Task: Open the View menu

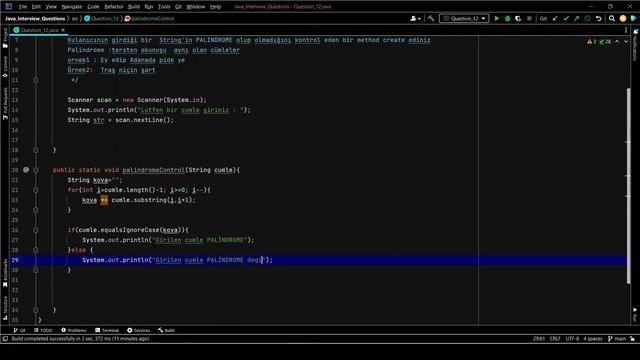Action: [x=51, y=7]
